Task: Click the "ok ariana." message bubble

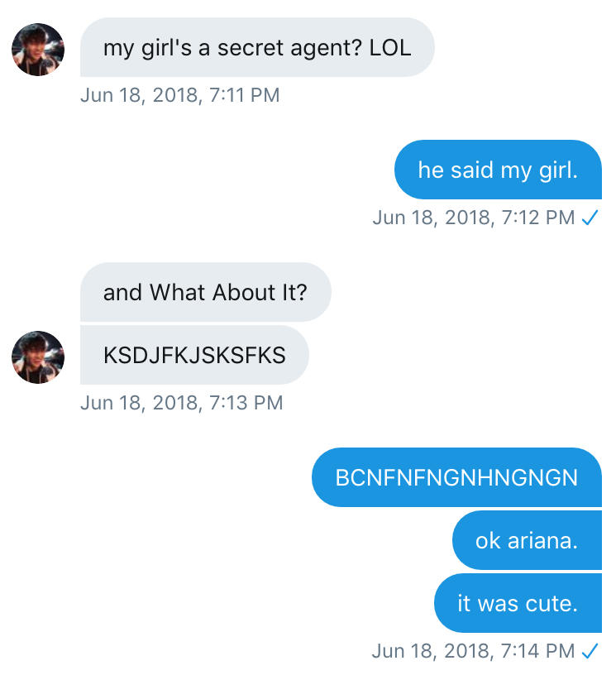Action: click(x=527, y=540)
